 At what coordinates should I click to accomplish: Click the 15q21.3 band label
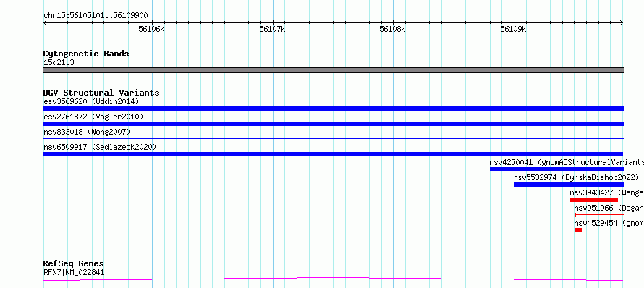(59, 63)
